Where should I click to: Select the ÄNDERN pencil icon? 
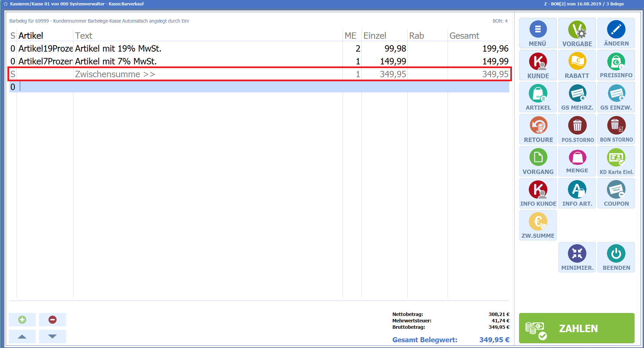tap(616, 33)
